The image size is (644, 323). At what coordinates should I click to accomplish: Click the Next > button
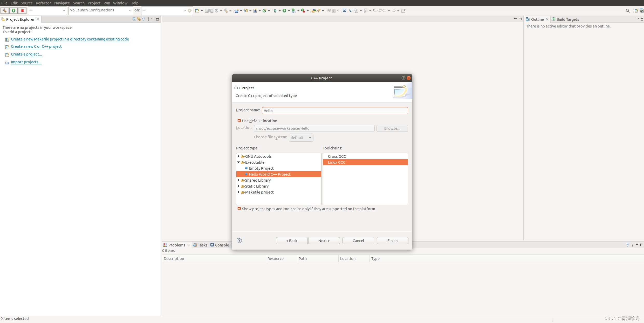coord(324,240)
